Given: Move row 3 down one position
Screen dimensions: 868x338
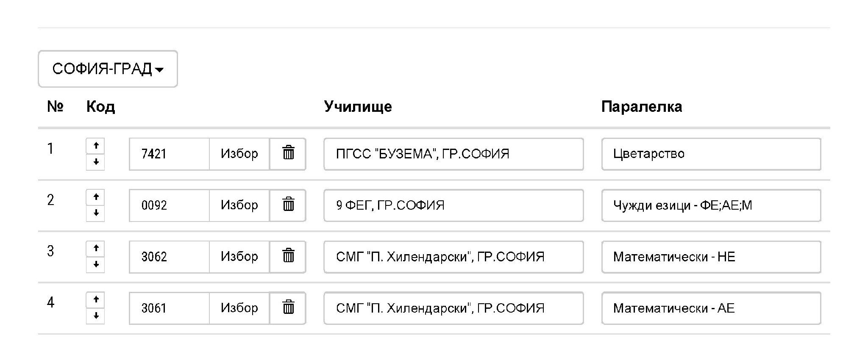Looking at the screenshot, I should pos(96,264).
